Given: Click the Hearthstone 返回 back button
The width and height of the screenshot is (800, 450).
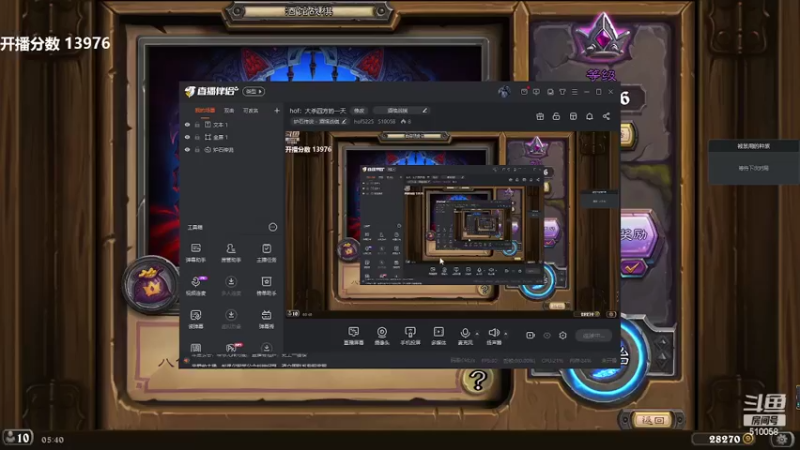Looking at the screenshot, I should [x=653, y=420].
